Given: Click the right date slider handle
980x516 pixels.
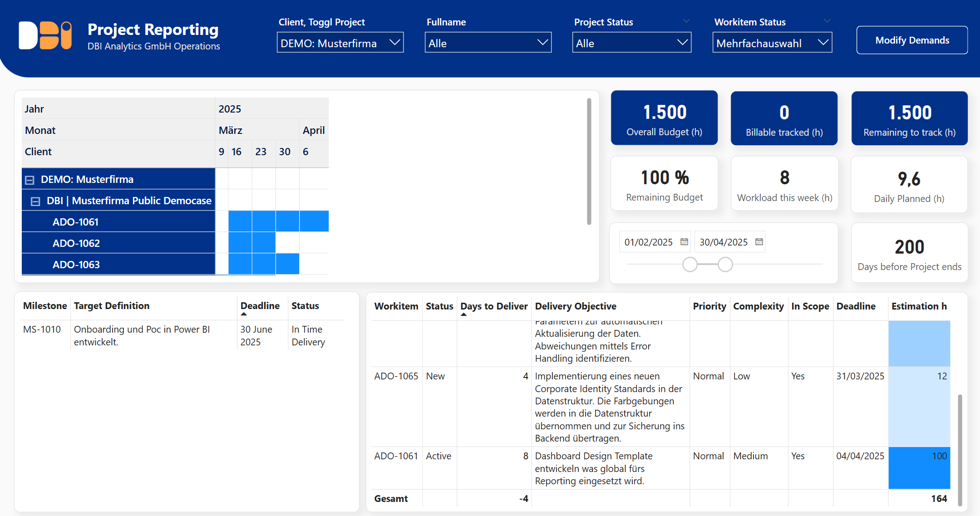Looking at the screenshot, I should point(725,264).
